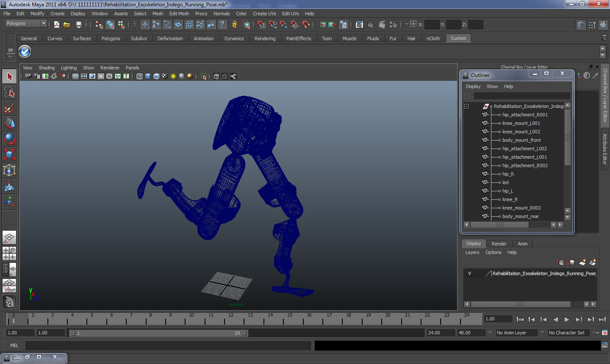
Task: Open the Edit Mesh menu
Action: (x=179, y=14)
